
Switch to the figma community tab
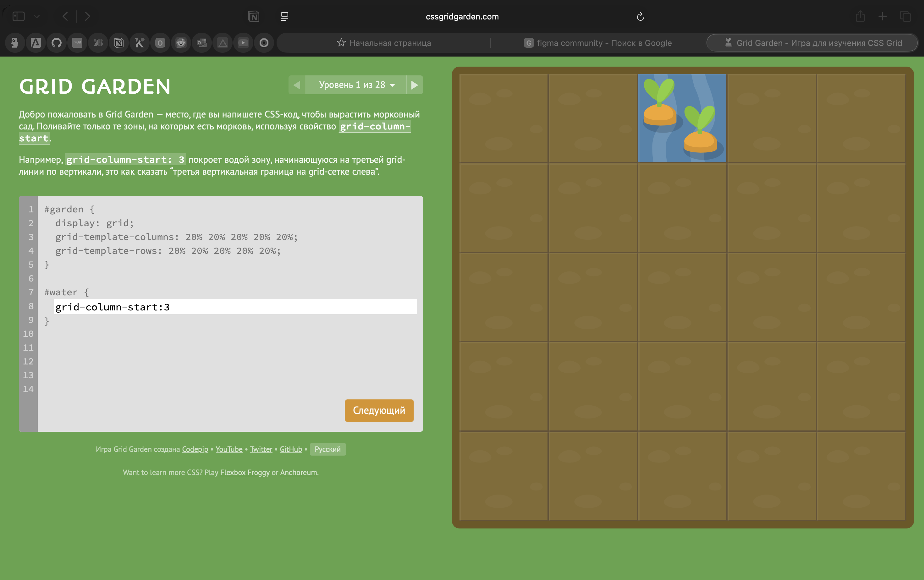pos(598,43)
